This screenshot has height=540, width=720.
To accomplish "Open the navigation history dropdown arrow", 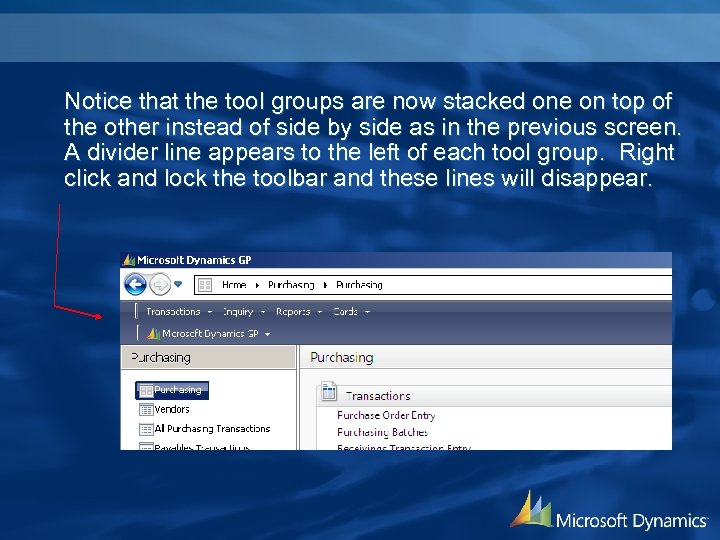I will 178,284.
